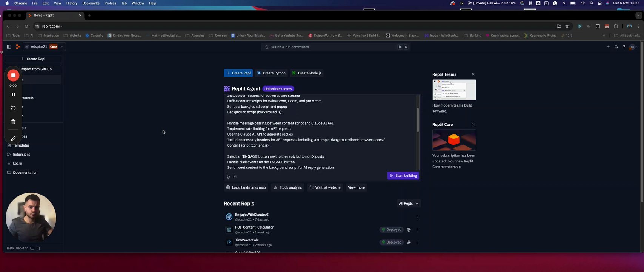
Task: Pause the screen recording
Action: point(13,94)
